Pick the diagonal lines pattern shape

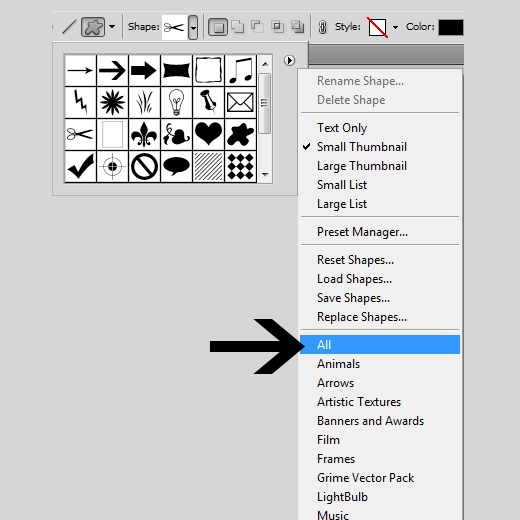tap(208, 166)
